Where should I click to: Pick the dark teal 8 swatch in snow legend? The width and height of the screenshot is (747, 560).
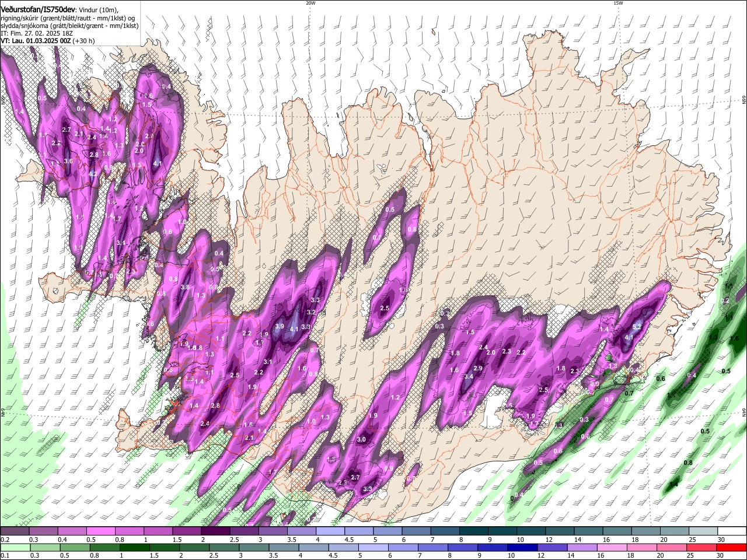[474, 531]
